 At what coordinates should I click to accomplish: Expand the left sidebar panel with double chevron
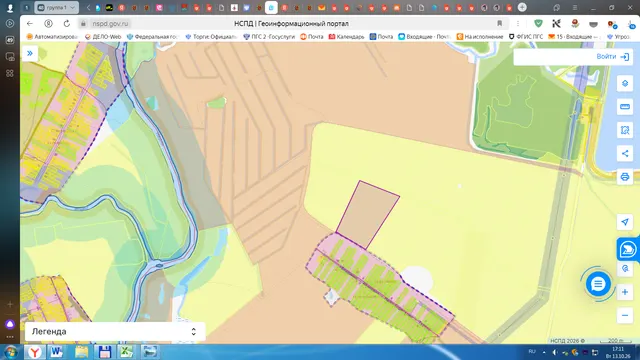30,53
